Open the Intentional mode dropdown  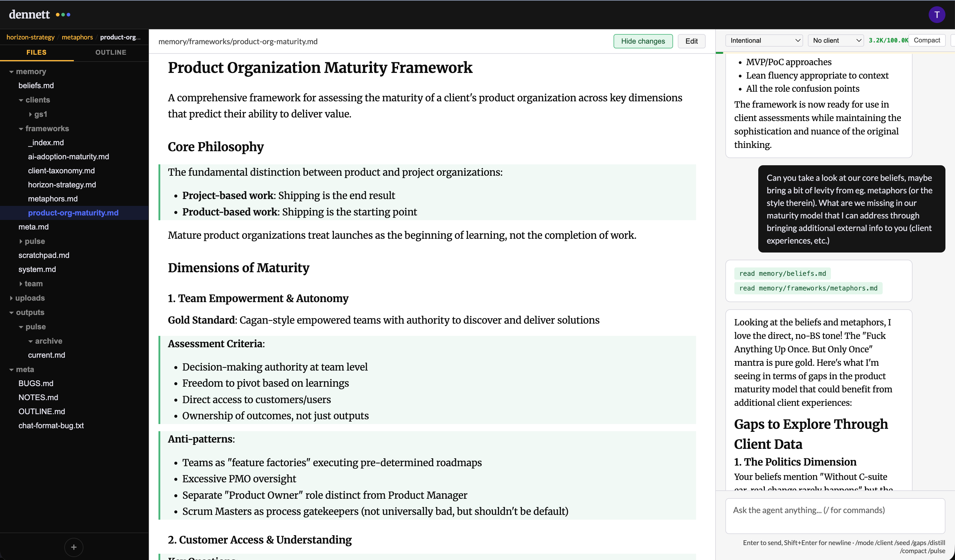[x=764, y=41]
